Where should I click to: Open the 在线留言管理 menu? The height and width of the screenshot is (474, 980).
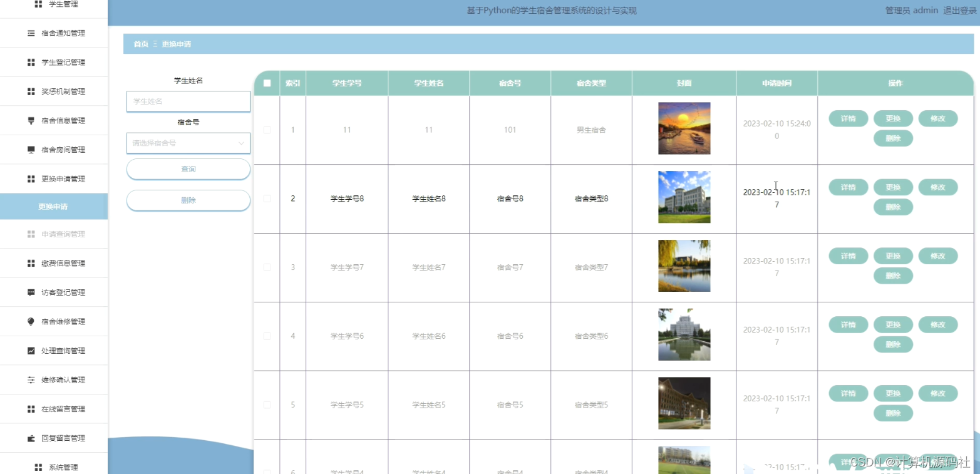[x=54, y=409]
